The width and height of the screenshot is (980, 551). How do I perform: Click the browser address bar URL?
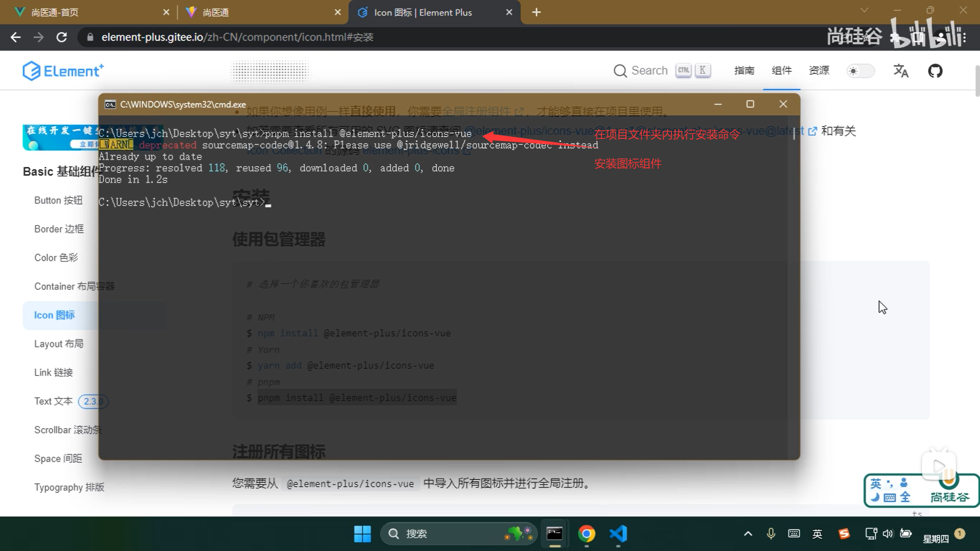(237, 37)
